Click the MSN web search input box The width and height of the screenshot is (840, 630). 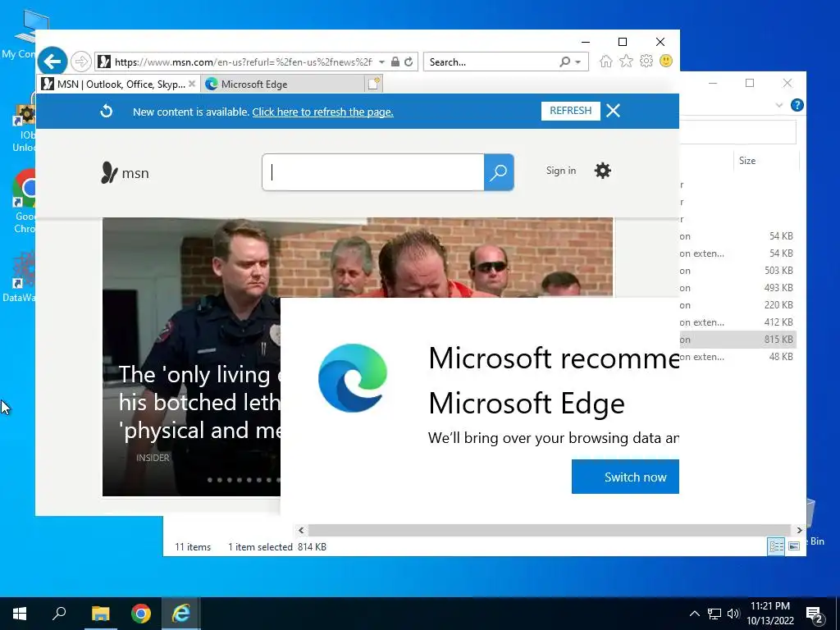[373, 172]
